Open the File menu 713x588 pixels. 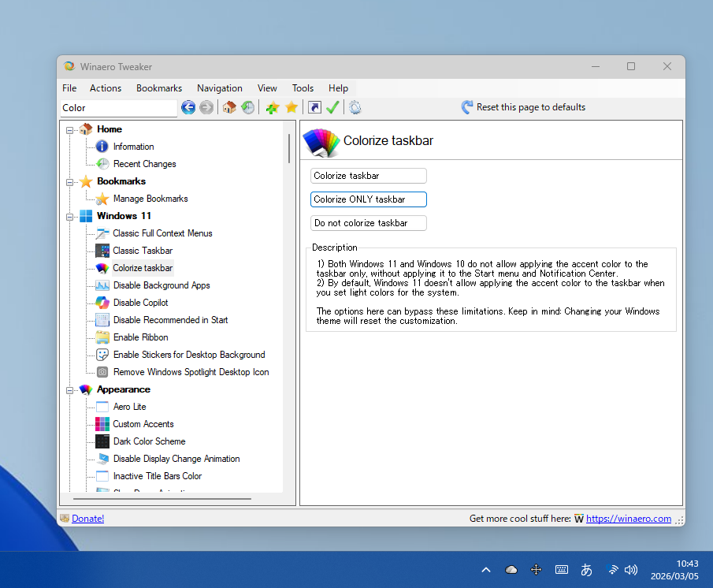[x=69, y=88]
